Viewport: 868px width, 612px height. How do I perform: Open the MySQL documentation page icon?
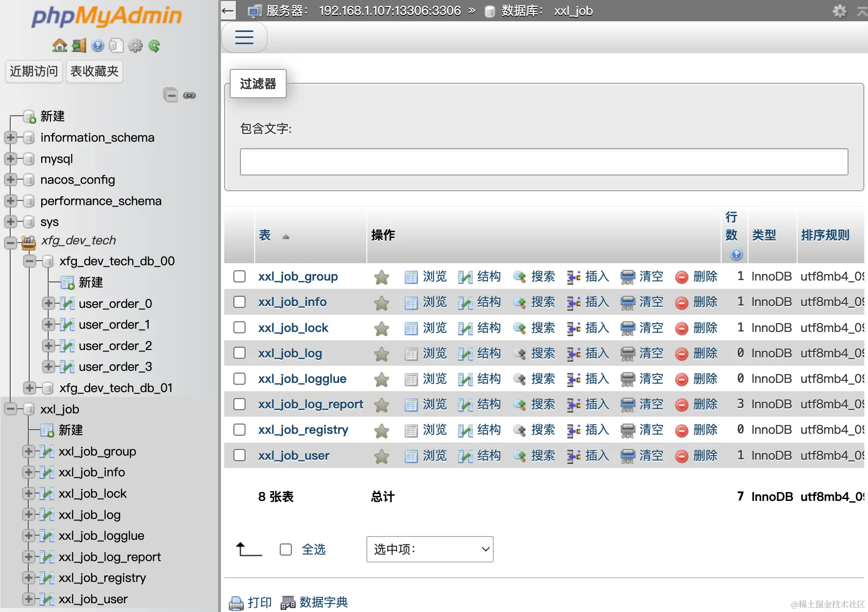tap(116, 45)
